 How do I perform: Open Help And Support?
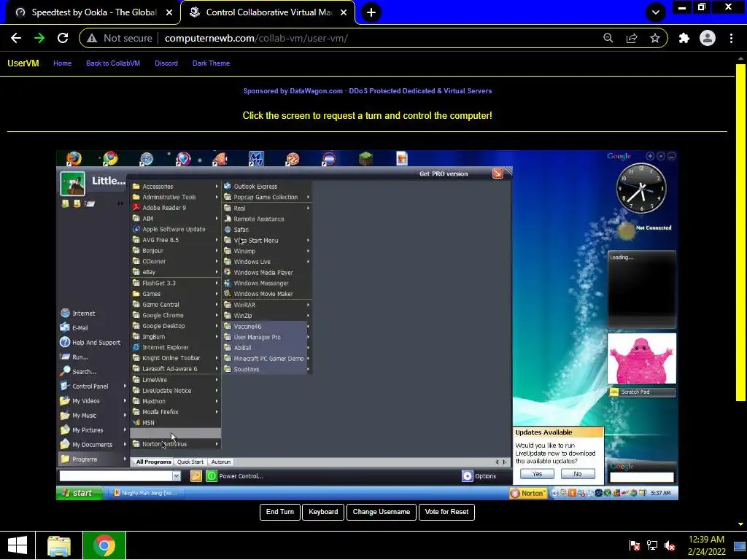[90, 343]
